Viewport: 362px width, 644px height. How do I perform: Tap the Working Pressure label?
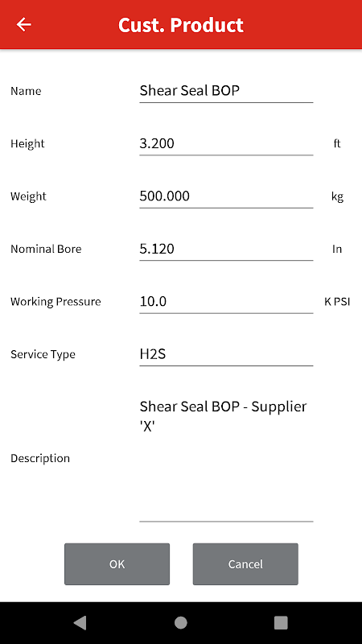pyautogui.click(x=56, y=301)
